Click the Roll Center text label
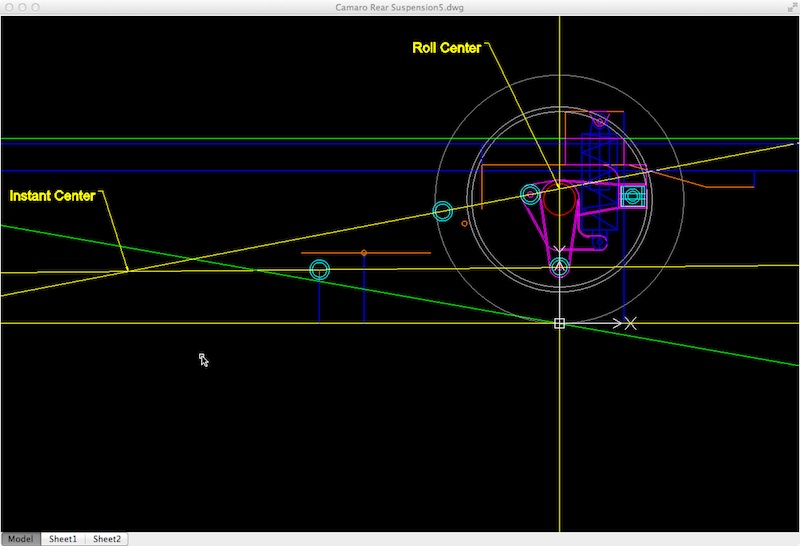This screenshot has height=546, width=800. (x=445, y=48)
